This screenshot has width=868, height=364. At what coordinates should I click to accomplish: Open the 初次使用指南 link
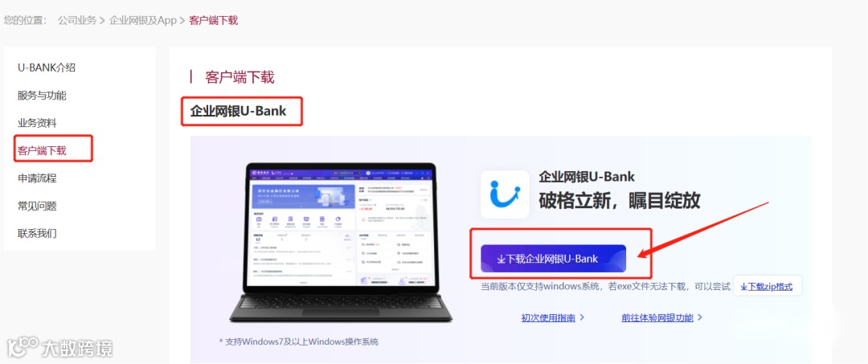coord(548,317)
